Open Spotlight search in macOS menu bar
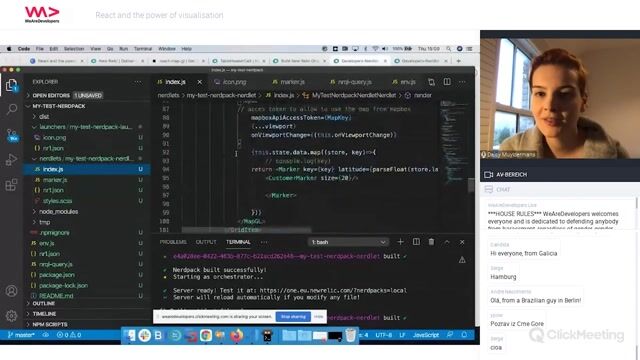The width and height of the screenshot is (640, 360). (449, 49)
